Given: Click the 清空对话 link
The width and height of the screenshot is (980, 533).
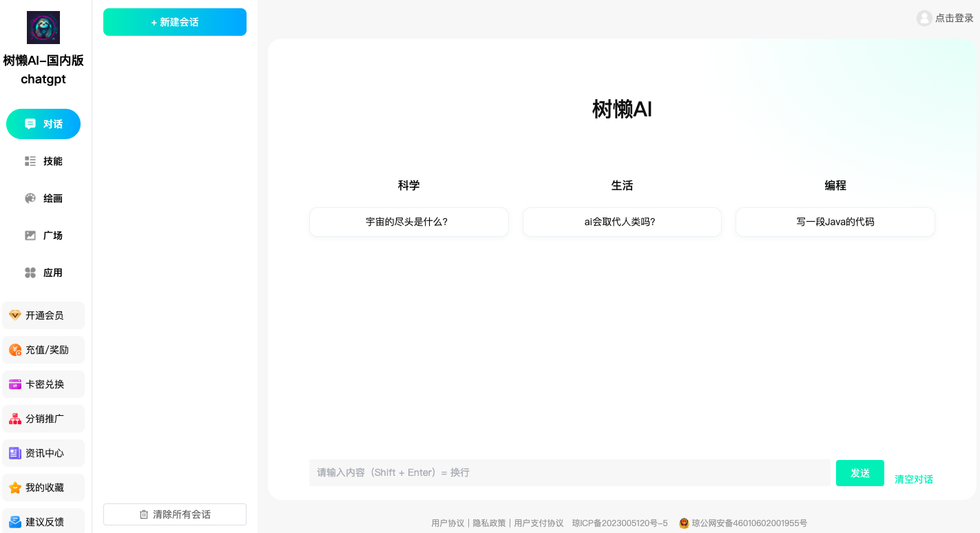Looking at the screenshot, I should tap(914, 479).
